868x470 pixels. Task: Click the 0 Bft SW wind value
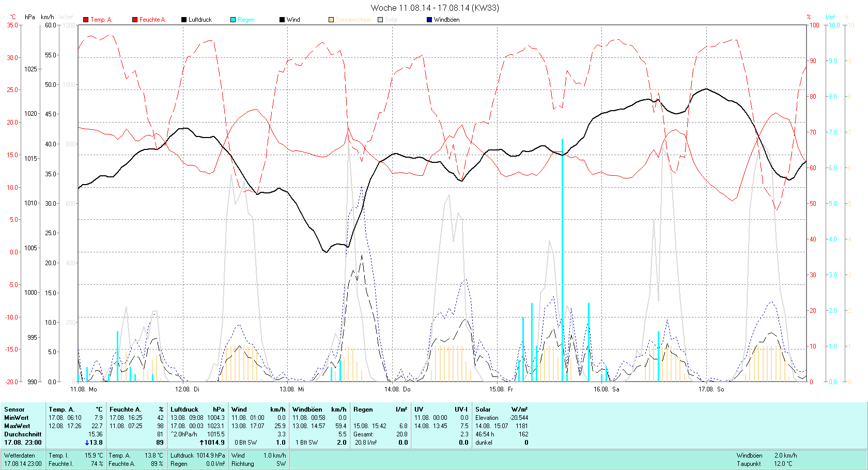[245, 443]
